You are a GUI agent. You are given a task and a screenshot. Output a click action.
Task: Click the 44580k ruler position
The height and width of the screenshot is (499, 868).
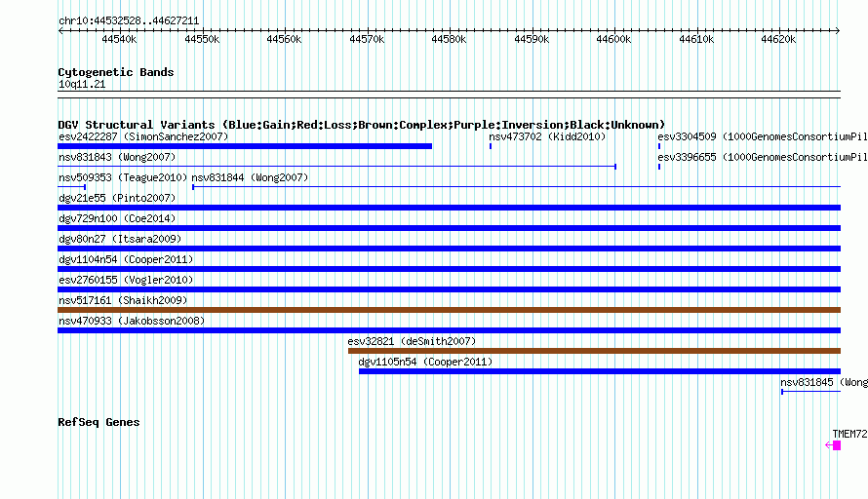[x=449, y=39]
